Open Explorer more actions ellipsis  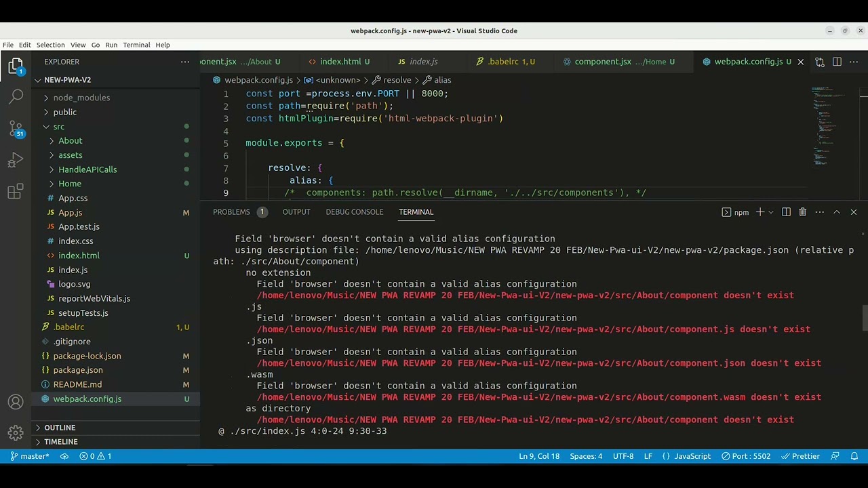(185, 62)
